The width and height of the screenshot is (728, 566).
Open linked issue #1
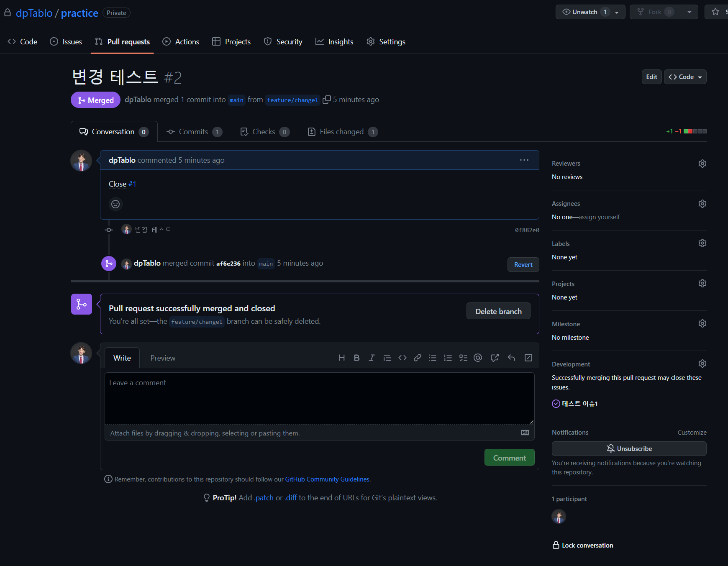pyautogui.click(x=132, y=184)
